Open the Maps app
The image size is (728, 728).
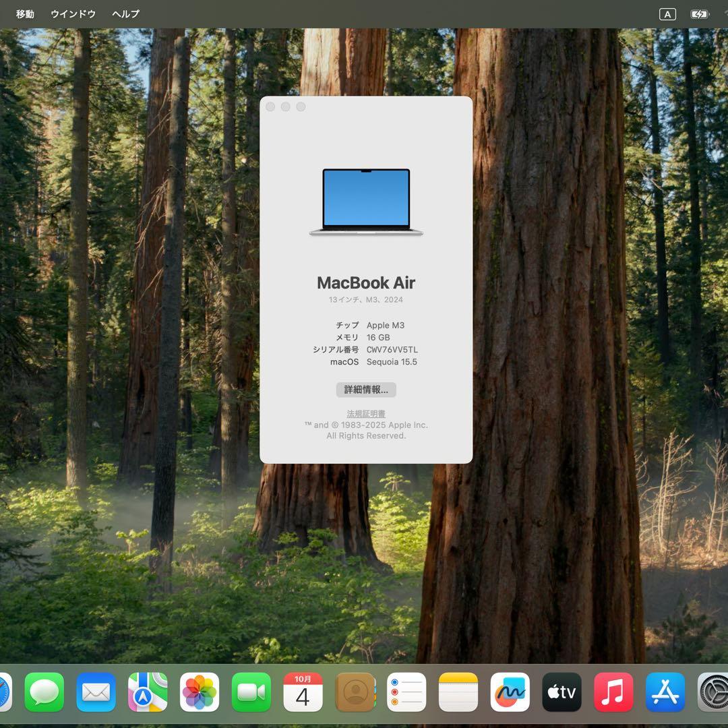pyautogui.click(x=147, y=692)
